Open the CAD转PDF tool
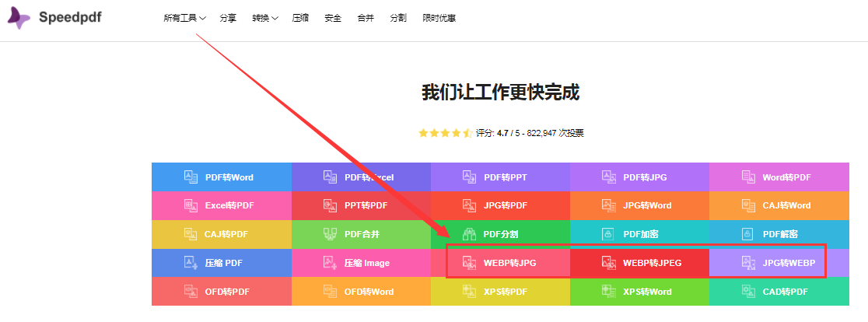This screenshot has width=868, height=322. (779, 291)
